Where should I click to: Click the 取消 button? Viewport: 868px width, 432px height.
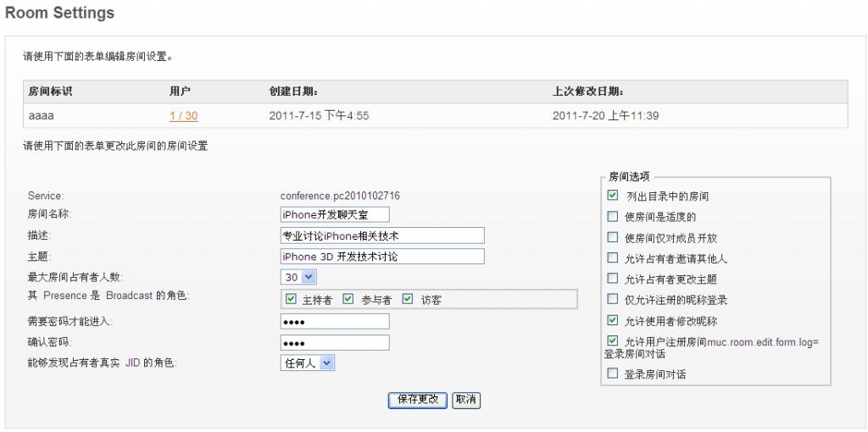point(466,400)
